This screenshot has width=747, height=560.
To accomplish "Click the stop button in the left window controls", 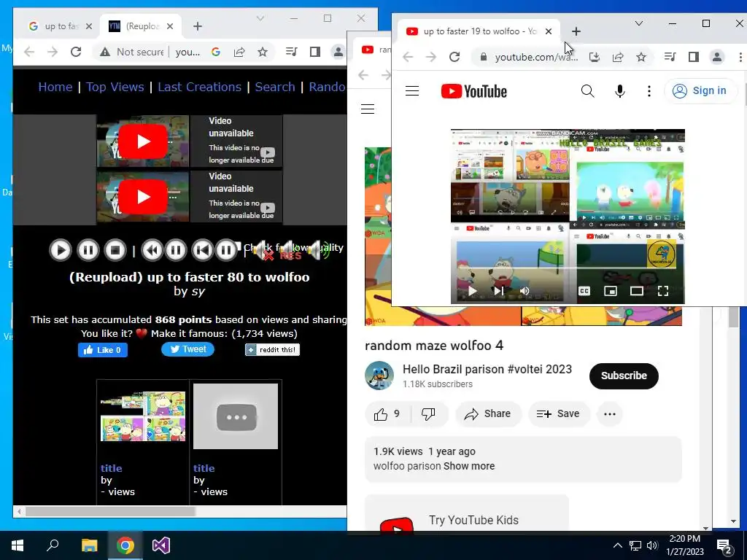I will coord(115,250).
